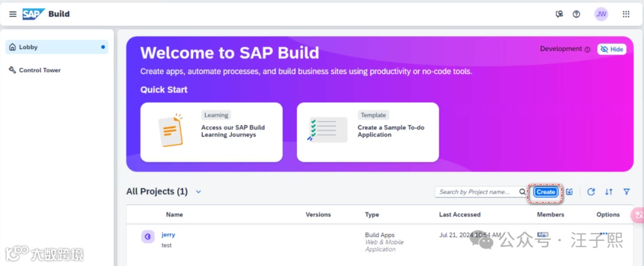This screenshot has height=266, width=644.
Task: Open the product switcher grid icon
Action: click(626, 14)
